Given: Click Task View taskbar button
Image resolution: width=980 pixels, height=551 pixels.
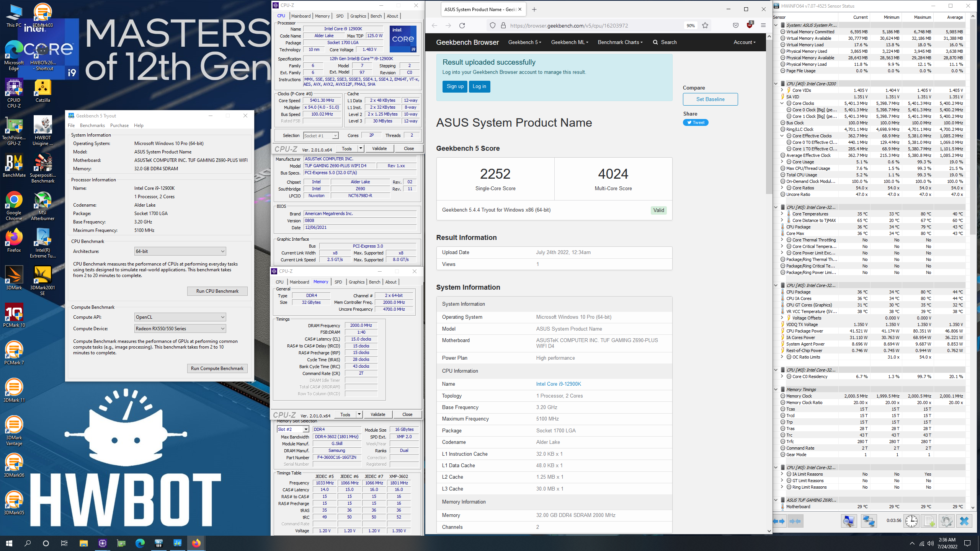Looking at the screenshot, I should point(64,543).
